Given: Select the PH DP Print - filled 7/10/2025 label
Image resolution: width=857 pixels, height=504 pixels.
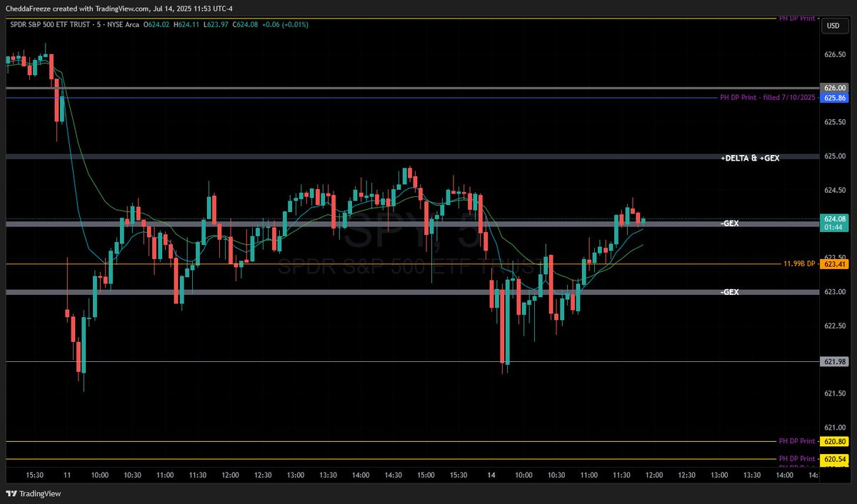Looking at the screenshot, I should click(768, 97).
